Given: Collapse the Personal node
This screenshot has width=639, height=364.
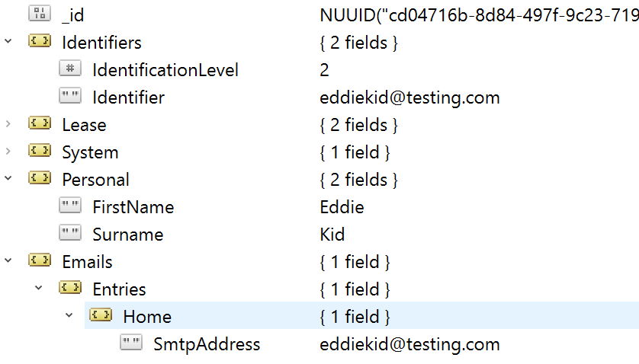Looking at the screenshot, I should pyautogui.click(x=8, y=178).
